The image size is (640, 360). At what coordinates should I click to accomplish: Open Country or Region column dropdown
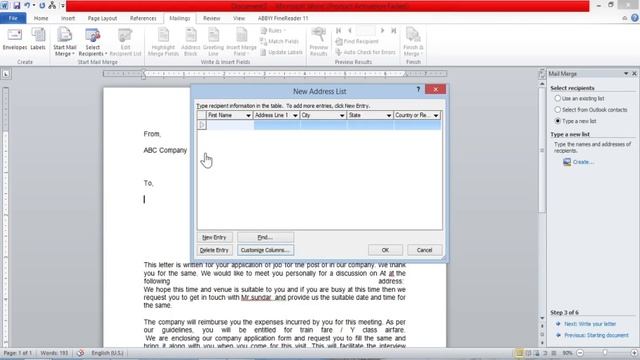coord(436,116)
